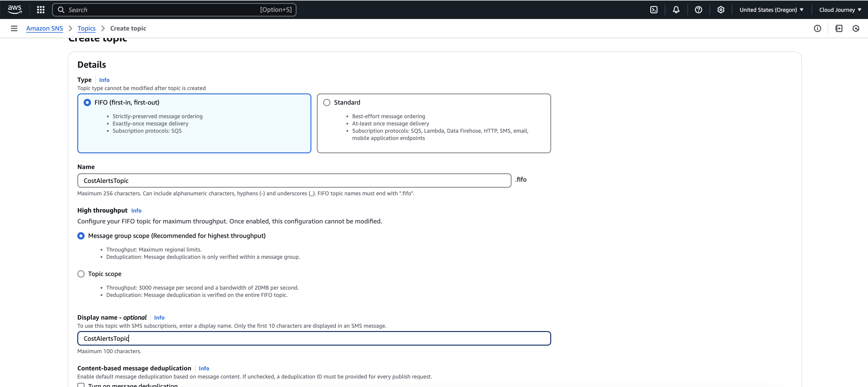
Task: Open the info panel icon in breadcrumb bar
Action: click(x=818, y=28)
